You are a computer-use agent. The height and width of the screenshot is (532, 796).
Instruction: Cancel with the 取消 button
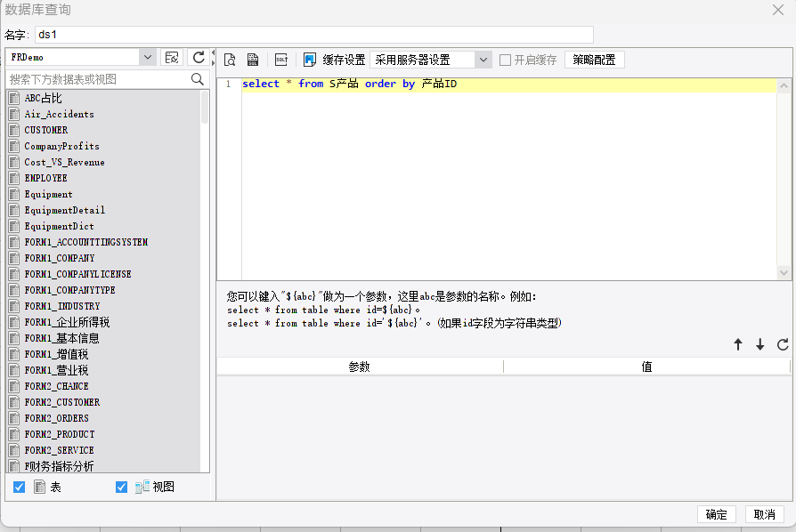click(x=765, y=514)
